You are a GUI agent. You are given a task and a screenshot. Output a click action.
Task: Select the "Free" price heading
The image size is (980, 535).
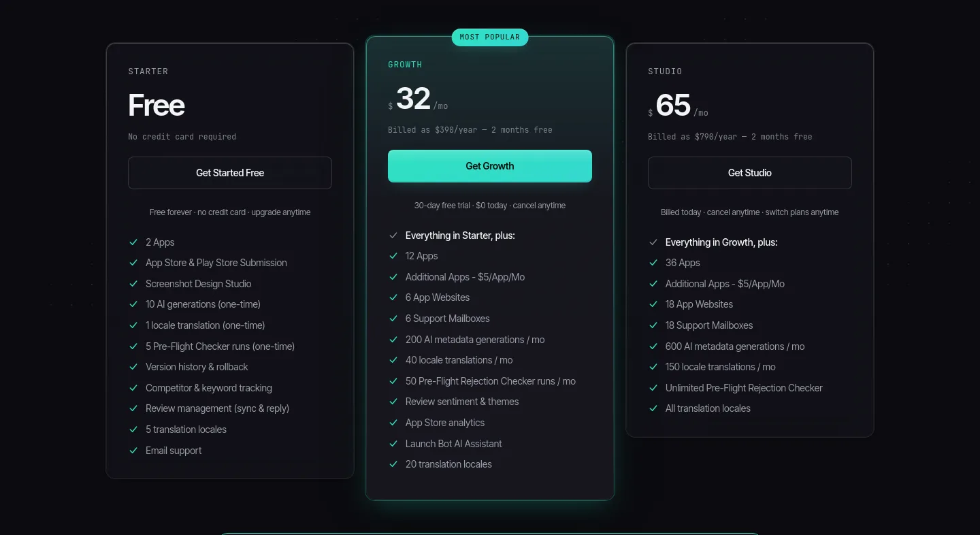157,105
